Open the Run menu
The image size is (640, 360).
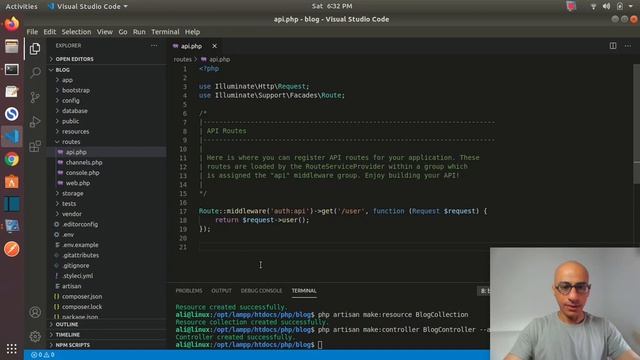(x=139, y=32)
